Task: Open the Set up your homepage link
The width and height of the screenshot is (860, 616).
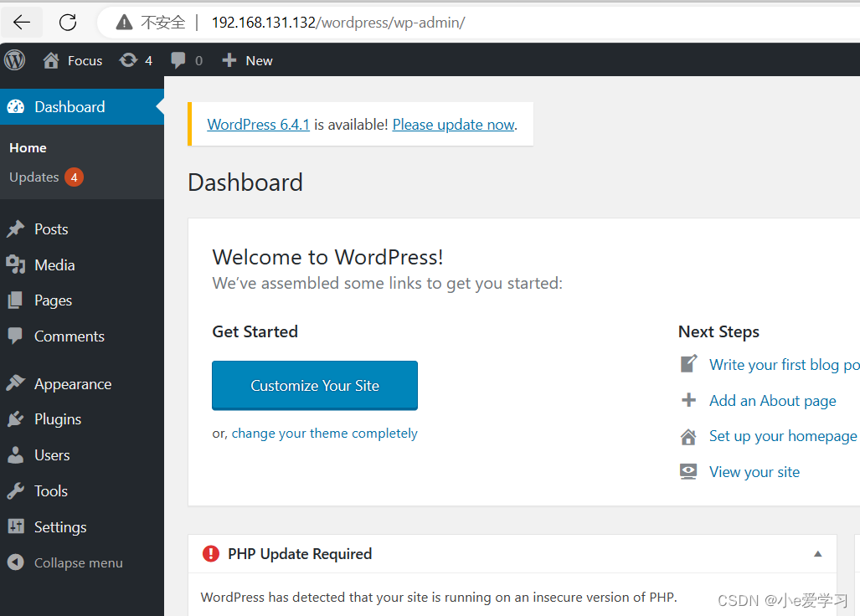Action: point(783,436)
